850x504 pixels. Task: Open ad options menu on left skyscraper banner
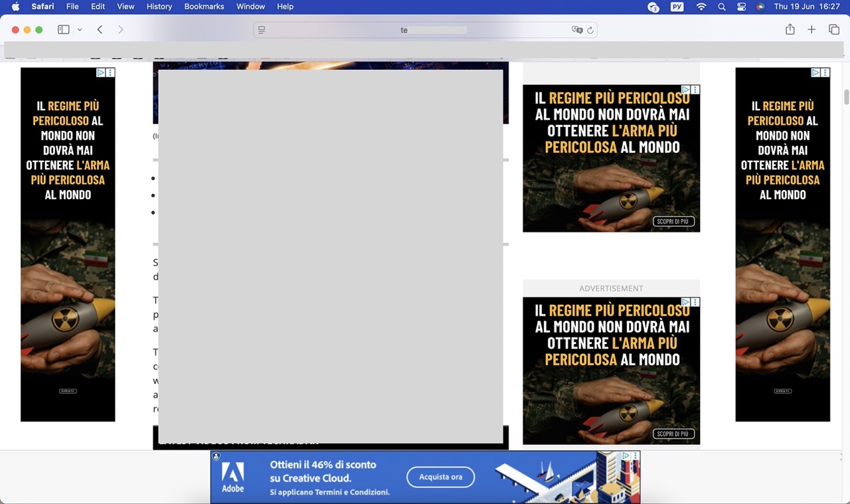coord(110,72)
